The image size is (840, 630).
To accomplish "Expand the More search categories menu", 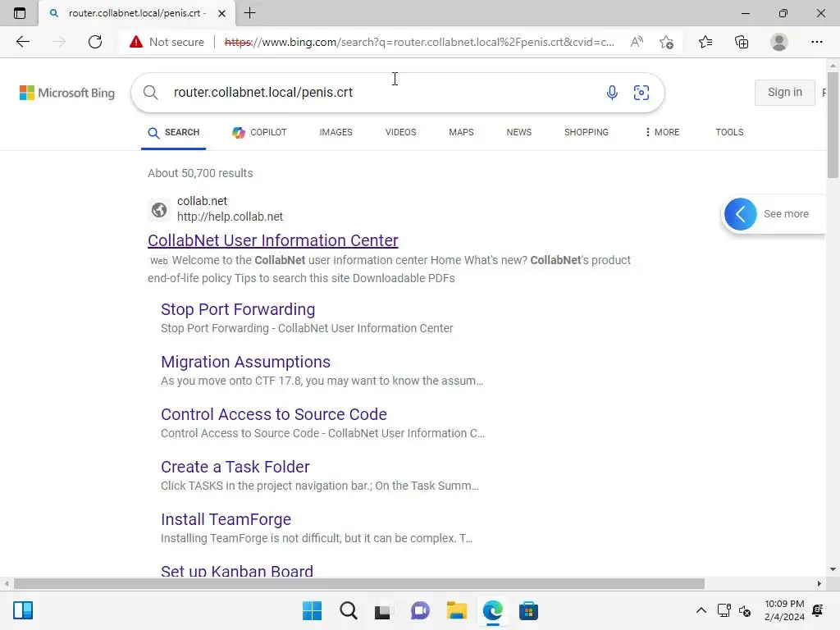I will 662,132.
